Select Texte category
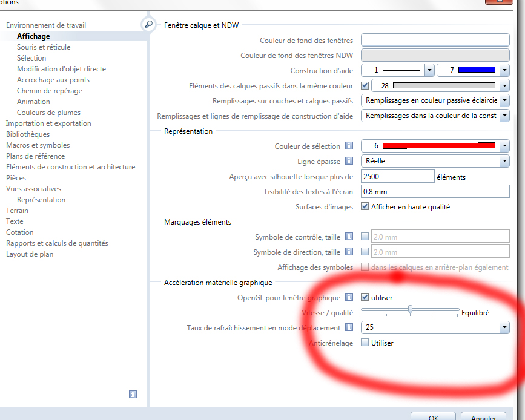The image size is (525, 420). pos(15,221)
